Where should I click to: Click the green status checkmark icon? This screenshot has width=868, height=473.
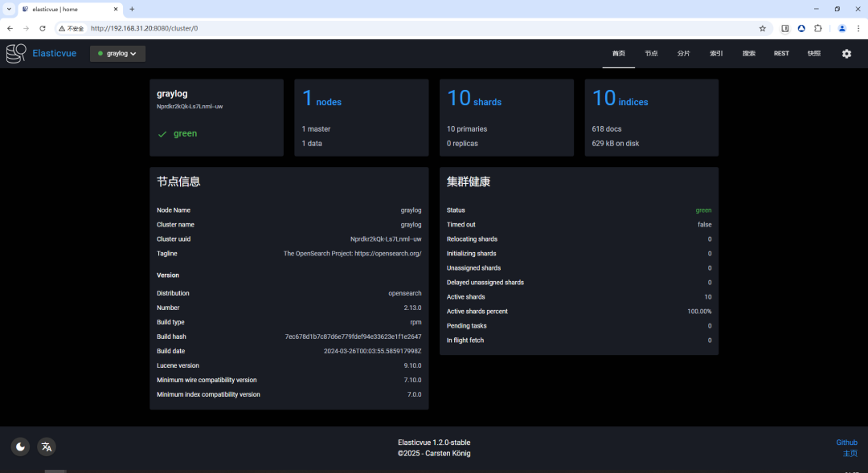click(x=162, y=134)
